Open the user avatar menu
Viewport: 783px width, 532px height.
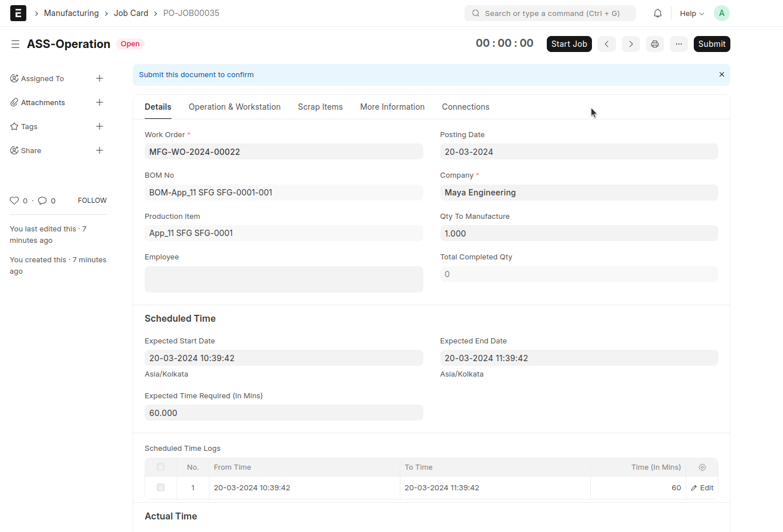point(721,13)
